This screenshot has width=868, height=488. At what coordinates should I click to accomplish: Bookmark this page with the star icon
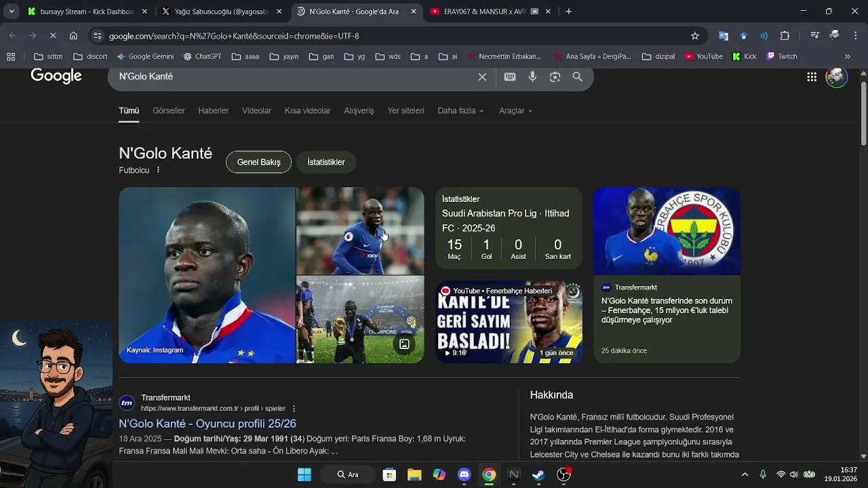[x=695, y=36]
